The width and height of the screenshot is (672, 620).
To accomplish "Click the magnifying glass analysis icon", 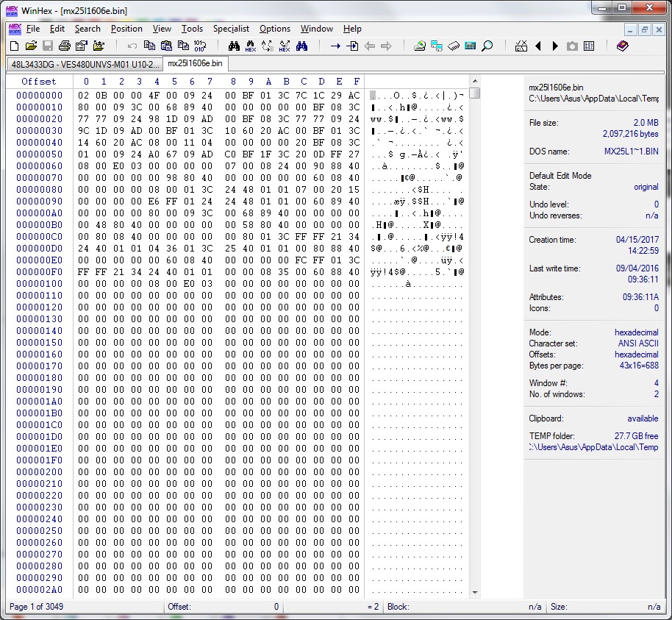I will 487,46.
